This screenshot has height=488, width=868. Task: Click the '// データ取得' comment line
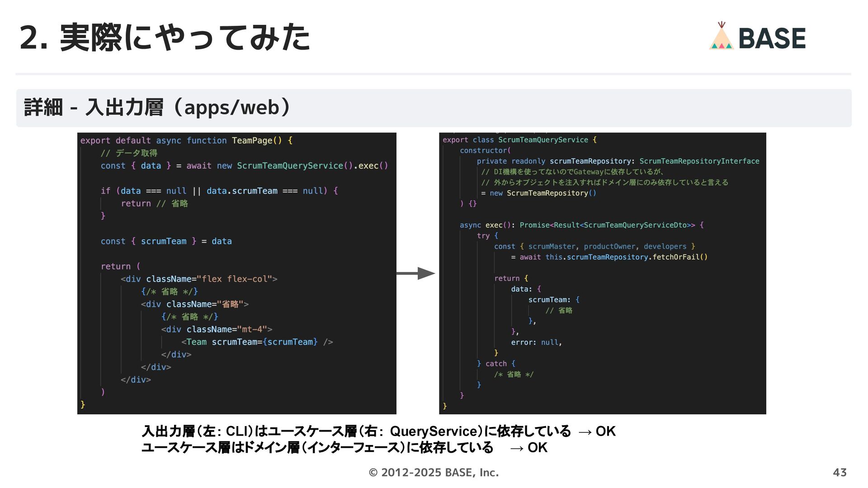point(129,153)
